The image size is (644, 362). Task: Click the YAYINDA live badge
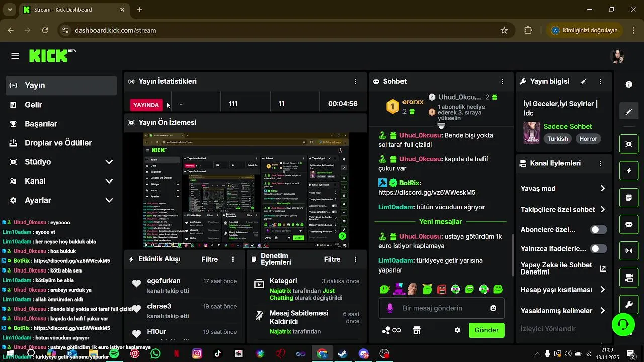click(x=146, y=105)
